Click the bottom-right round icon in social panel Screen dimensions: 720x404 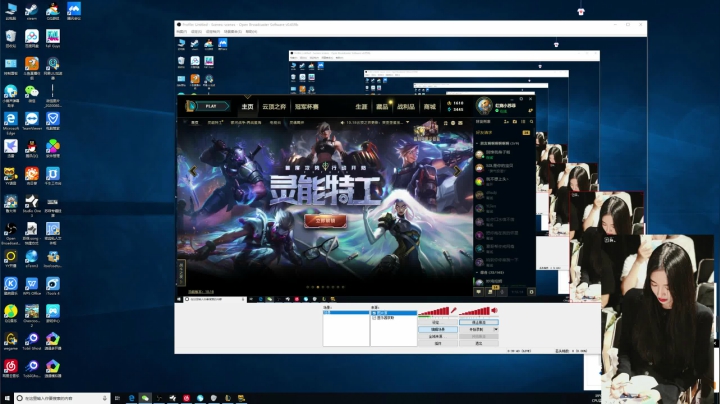(531, 292)
